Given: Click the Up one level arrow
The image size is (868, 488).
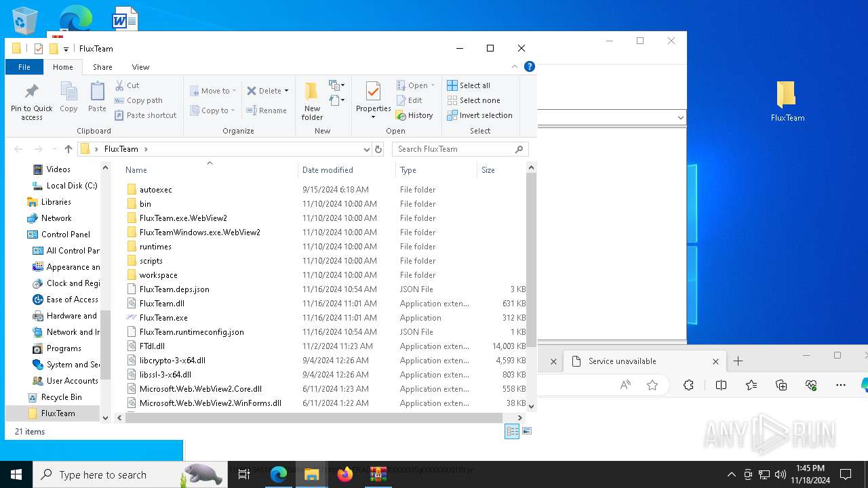Looking at the screenshot, I should [x=68, y=149].
